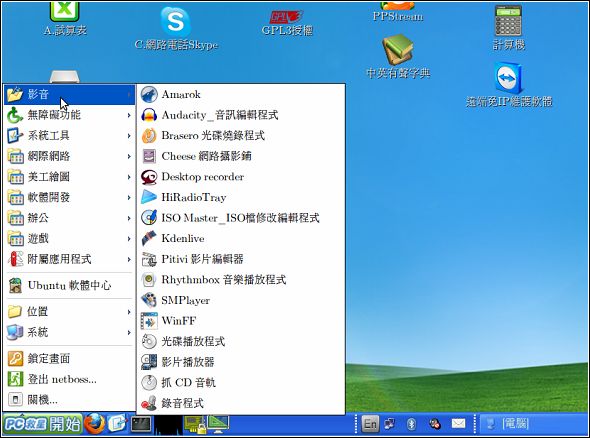The height and width of the screenshot is (438, 590).
Task: Open the 系統 menu entry
Action: [70, 332]
